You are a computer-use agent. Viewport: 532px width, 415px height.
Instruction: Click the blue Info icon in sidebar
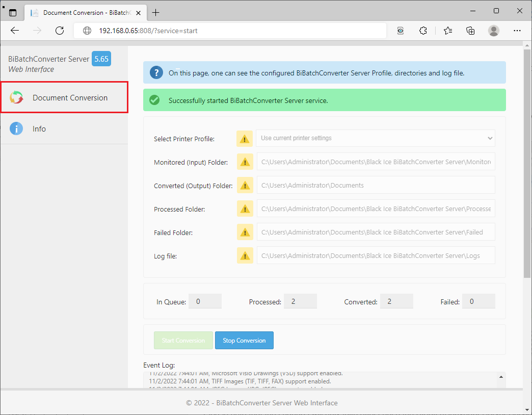(16, 129)
